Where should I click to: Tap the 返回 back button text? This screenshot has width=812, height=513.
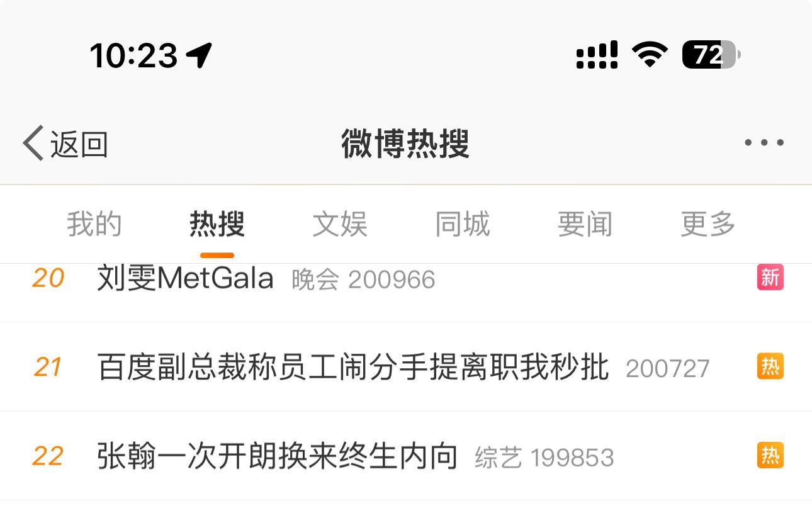[x=79, y=144]
